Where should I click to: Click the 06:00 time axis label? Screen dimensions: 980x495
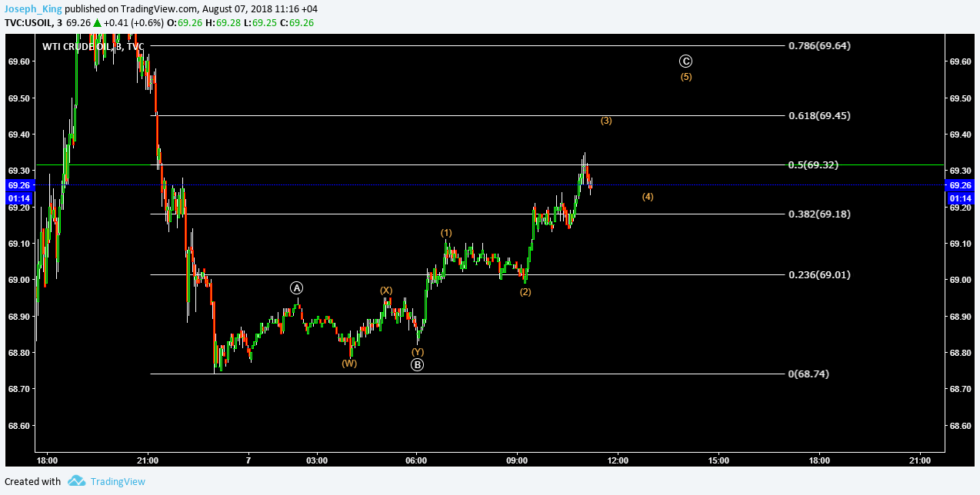416,460
